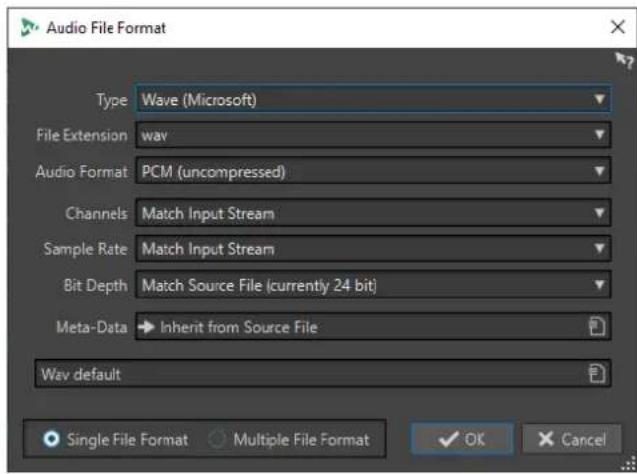Click the Multiple File Format label text
637x474 pixels.
[301, 439]
